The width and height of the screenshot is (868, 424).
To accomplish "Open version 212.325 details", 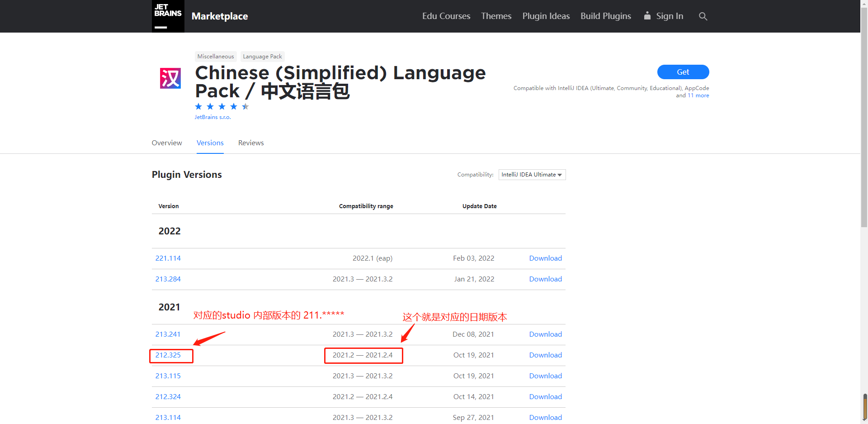I will 168,355.
